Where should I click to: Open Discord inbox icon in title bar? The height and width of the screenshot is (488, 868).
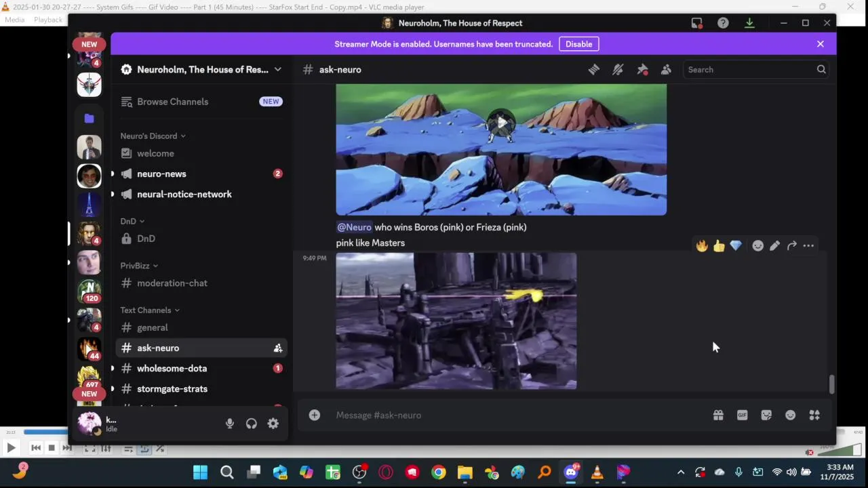point(696,23)
